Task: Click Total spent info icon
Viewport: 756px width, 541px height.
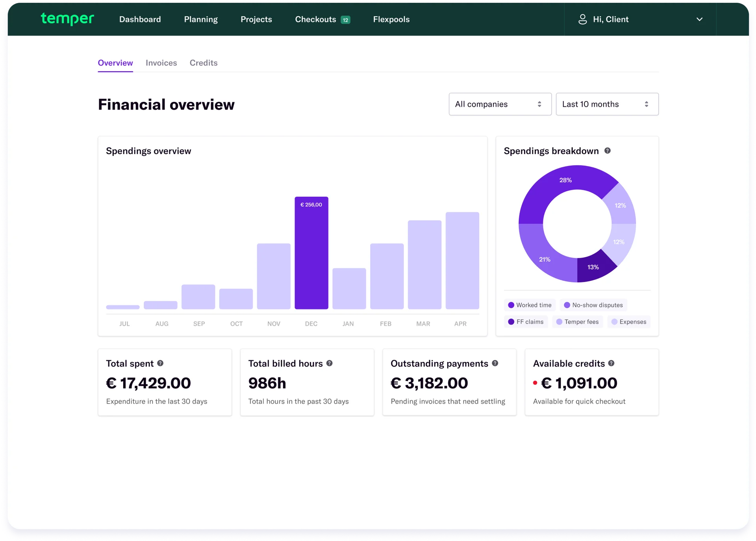Action: pyautogui.click(x=160, y=363)
